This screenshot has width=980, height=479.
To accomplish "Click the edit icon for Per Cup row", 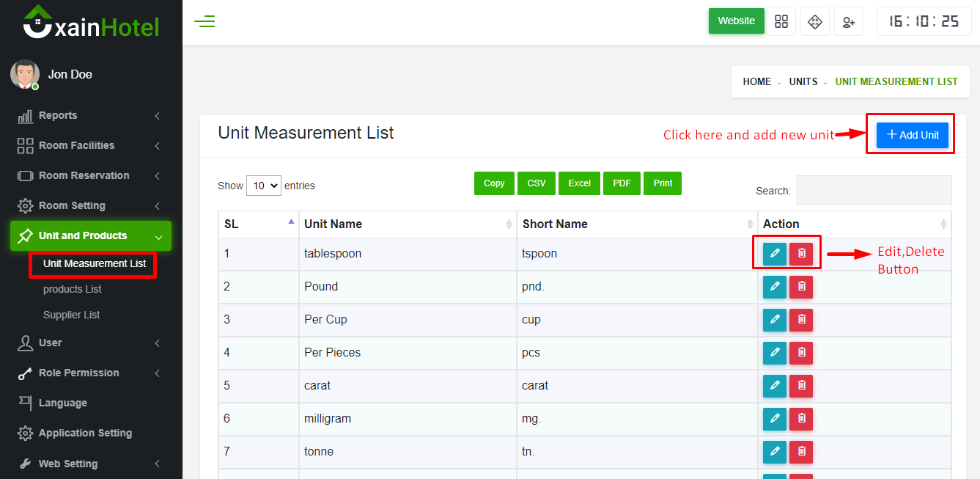I will click(x=774, y=320).
